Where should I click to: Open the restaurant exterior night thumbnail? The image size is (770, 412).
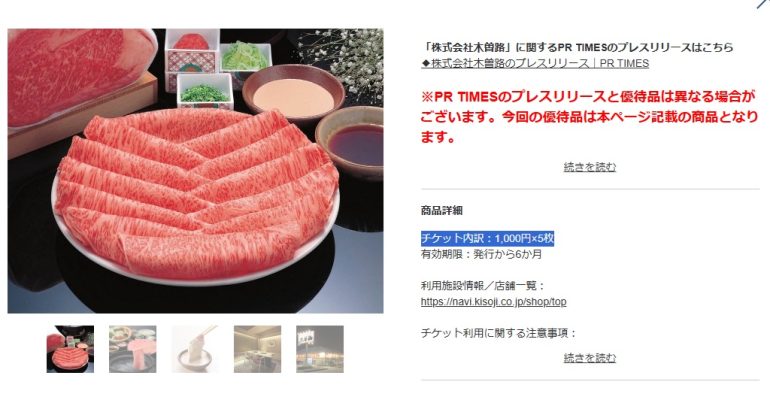tap(320, 349)
